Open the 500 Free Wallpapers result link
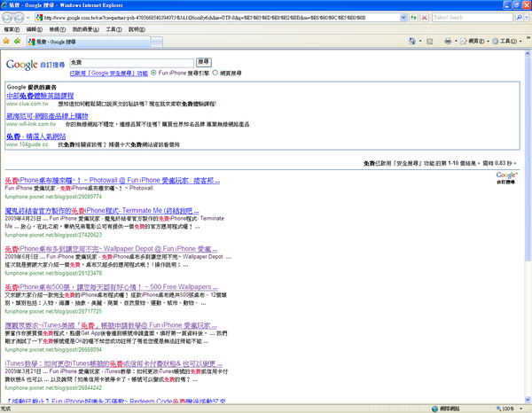 coord(112,287)
